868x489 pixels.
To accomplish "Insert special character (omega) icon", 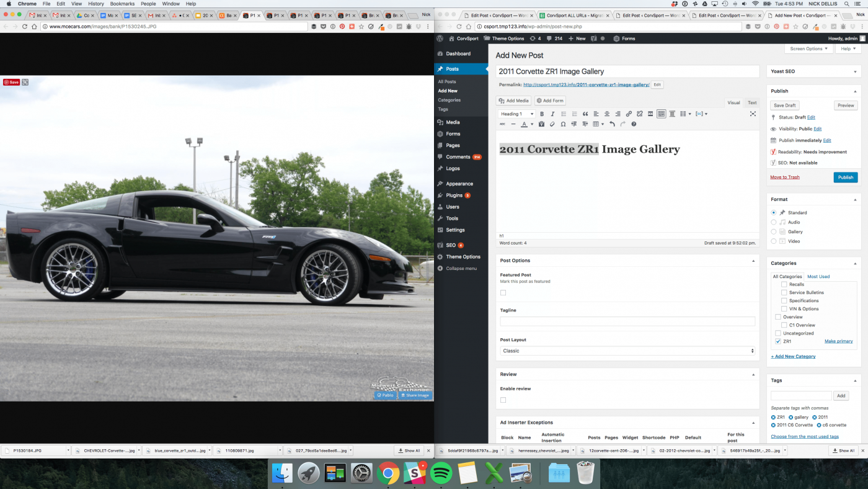I will [x=563, y=124].
